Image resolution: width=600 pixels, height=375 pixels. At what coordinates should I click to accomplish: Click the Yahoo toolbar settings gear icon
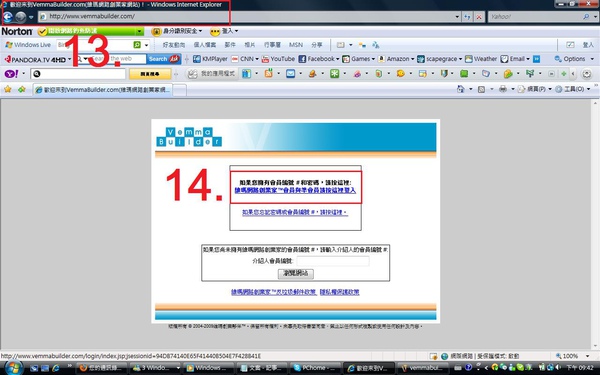pos(586,73)
